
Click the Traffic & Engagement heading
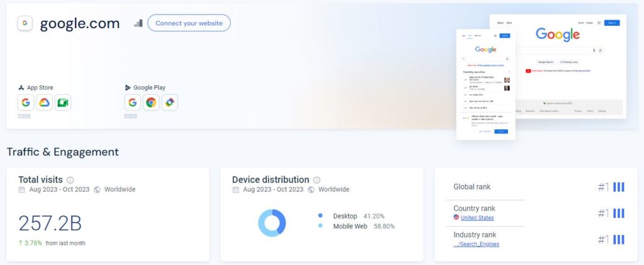(x=63, y=152)
